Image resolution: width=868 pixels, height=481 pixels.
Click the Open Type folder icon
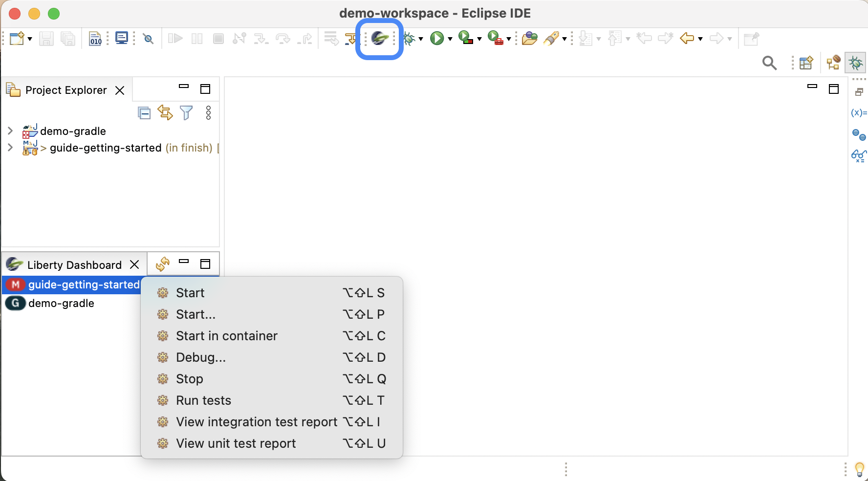[529, 38]
